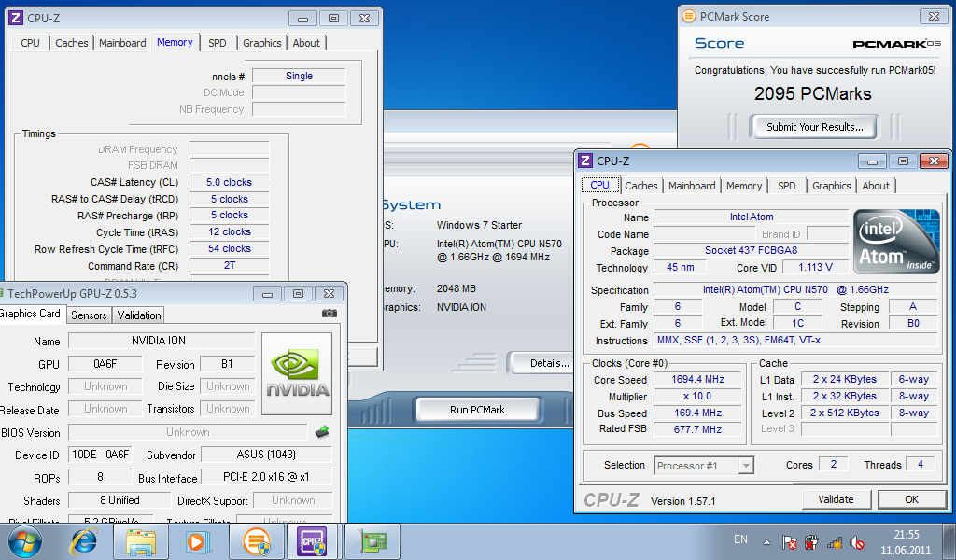This screenshot has width=956, height=560.
Task: Click the Intel Atom inside logo
Action: click(x=896, y=242)
